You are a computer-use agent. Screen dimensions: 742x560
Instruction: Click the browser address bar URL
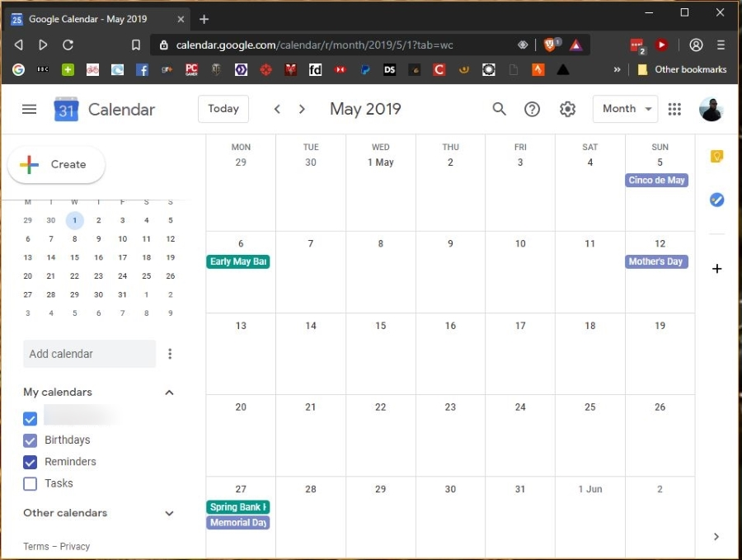coord(314,45)
